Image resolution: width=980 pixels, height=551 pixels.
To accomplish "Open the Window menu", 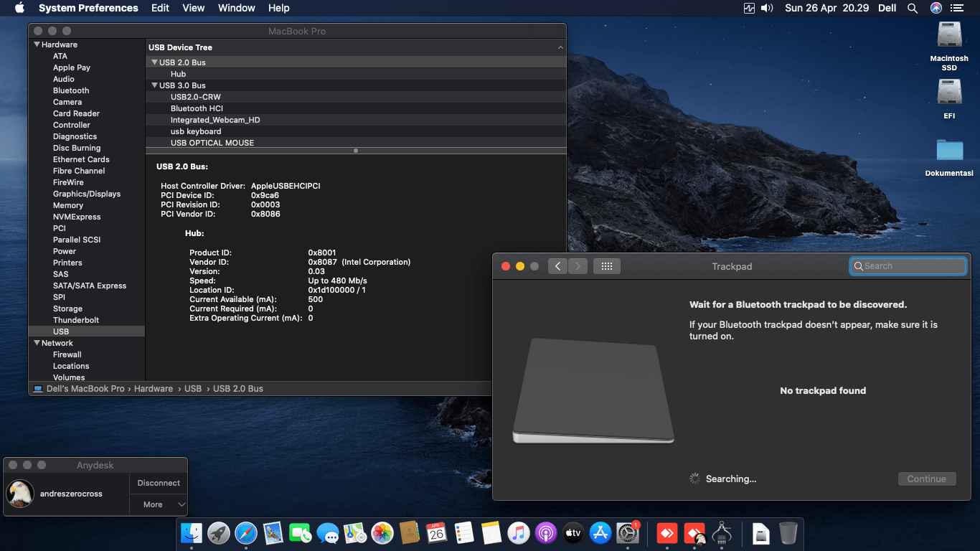I will point(237,8).
